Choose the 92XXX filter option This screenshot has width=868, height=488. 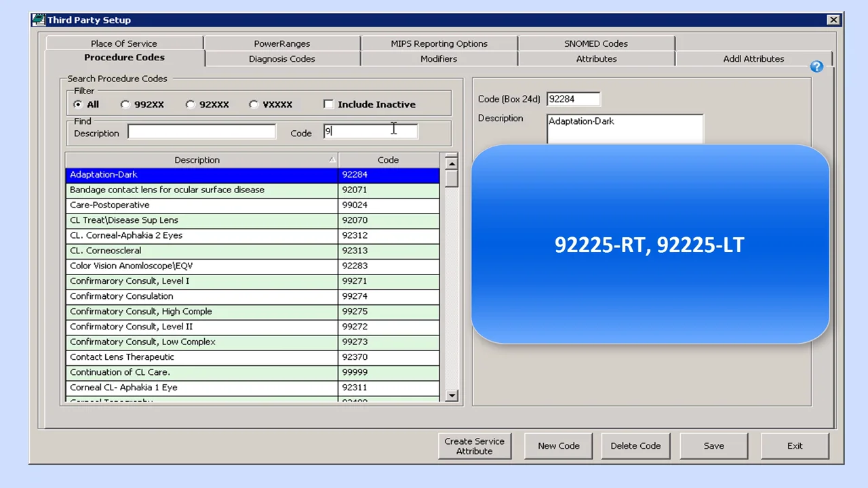coord(191,104)
